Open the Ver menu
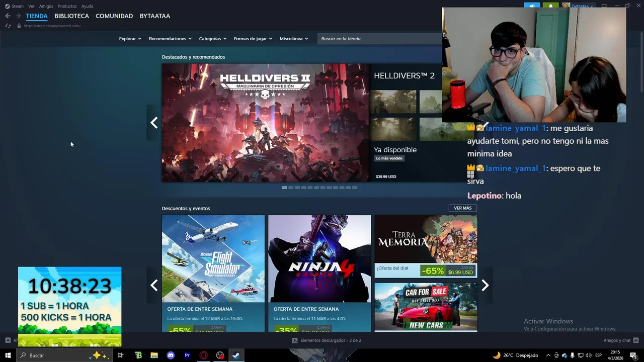Viewport: 644px width, 362px height. click(31, 6)
